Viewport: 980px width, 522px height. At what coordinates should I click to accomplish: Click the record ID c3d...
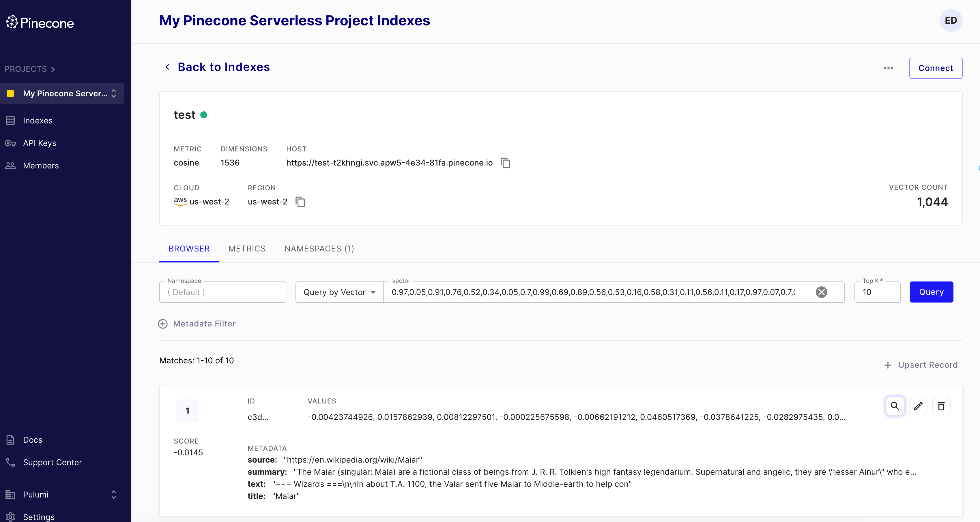click(x=258, y=417)
